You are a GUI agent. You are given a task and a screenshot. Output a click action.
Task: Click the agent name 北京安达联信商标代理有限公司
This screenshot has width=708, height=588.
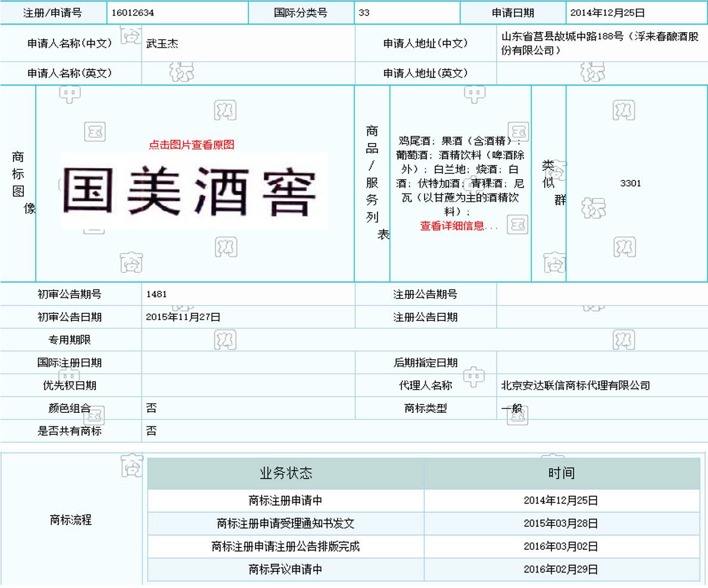(x=575, y=385)
